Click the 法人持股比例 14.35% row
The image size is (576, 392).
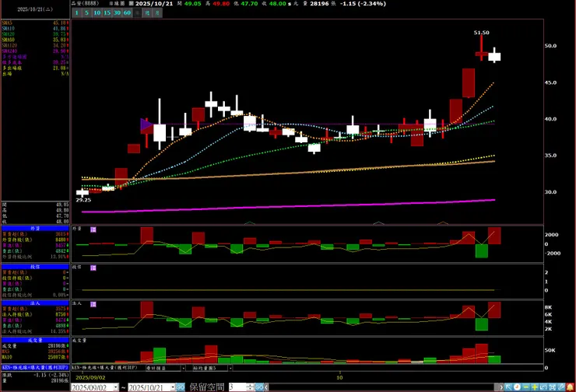[x=35, y=331]
